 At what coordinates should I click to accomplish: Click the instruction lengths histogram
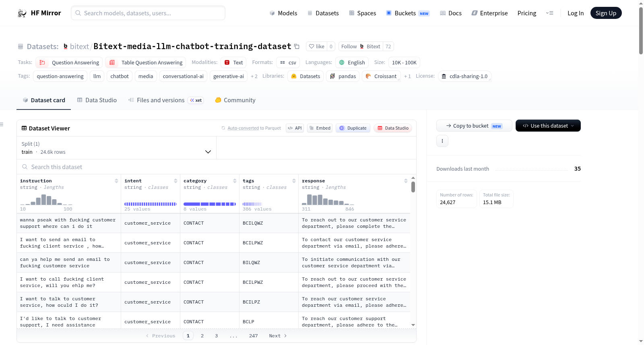coord(46,200)
